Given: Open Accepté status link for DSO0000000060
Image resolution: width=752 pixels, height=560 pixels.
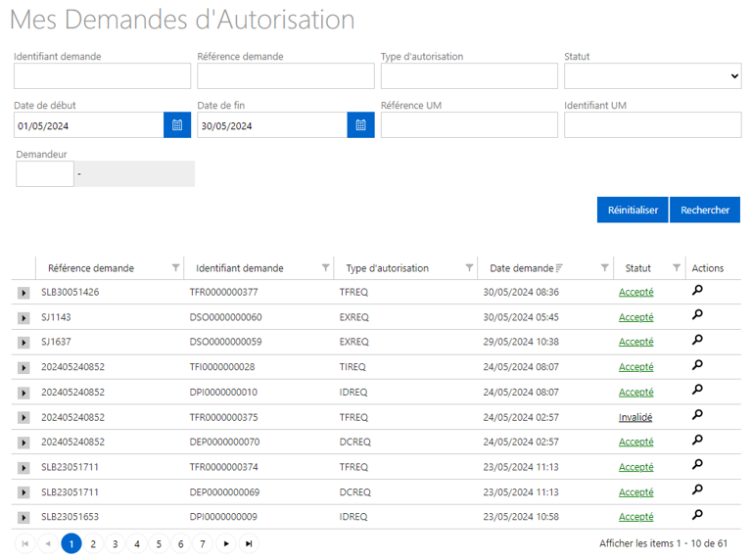Looking at the screenshot, I should point(635,317).
